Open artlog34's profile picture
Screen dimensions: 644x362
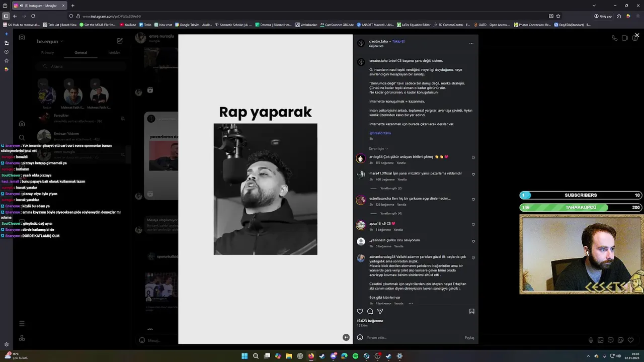coord(361,158)
